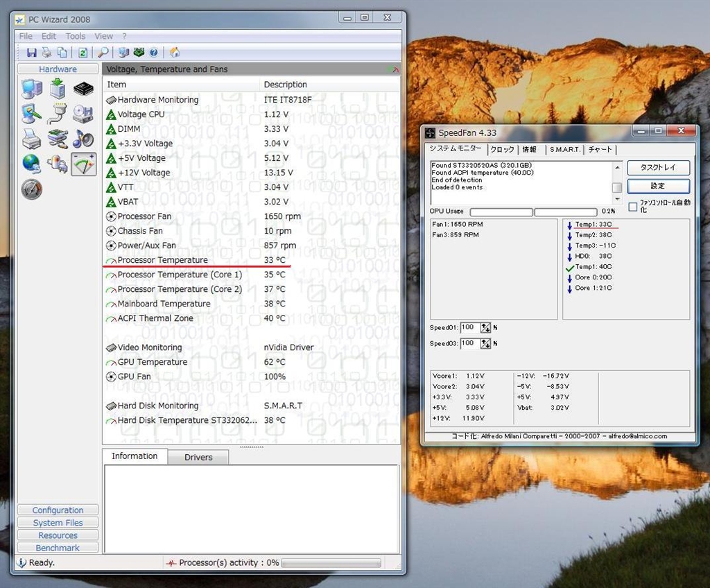This screenshot has width=710, height=588.
Task: Select the music note and speaker multimedia icon
Action: point(84,139)
